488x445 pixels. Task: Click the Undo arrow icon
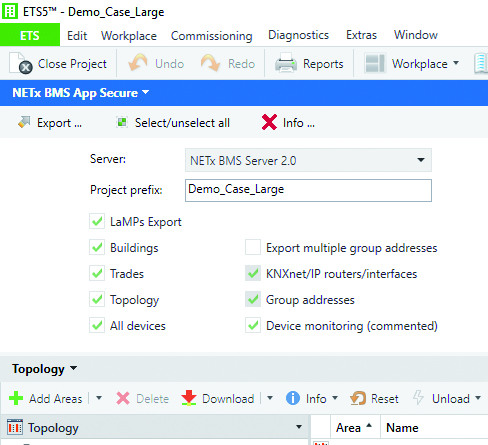pos(138,63)
